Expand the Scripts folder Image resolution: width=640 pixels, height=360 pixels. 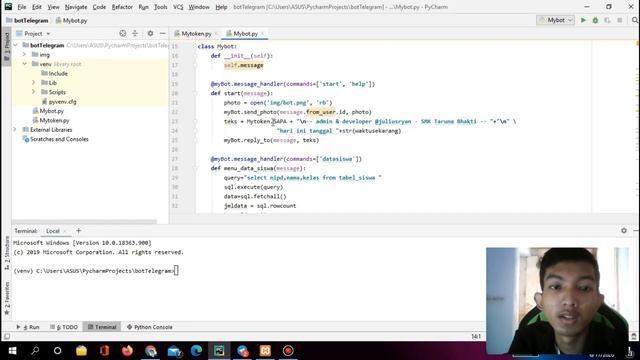point(34,92)
